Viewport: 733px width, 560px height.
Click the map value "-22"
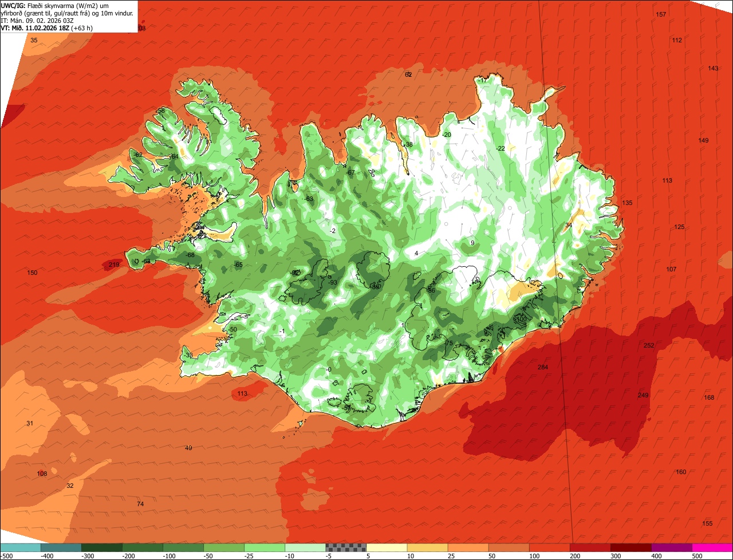(500, 148)
